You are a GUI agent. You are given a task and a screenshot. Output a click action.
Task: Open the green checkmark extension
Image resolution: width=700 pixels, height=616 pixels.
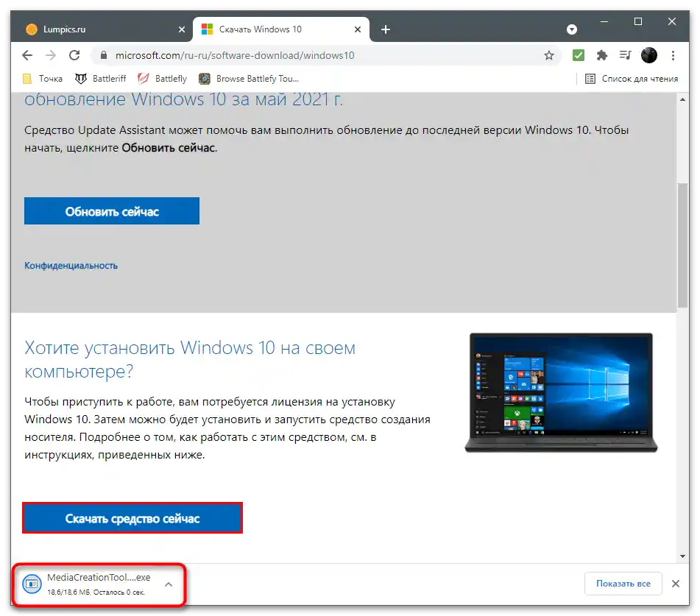[x=578, y=55]
